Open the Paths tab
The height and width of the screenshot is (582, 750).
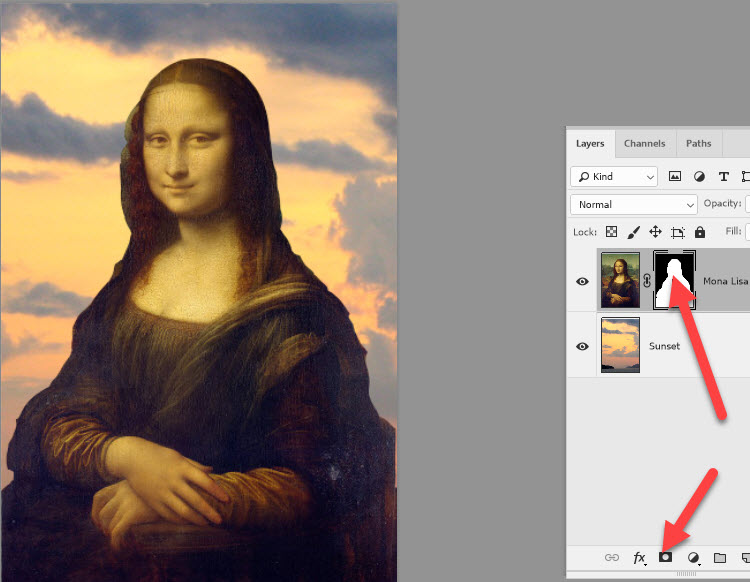[x=698, y=143]
